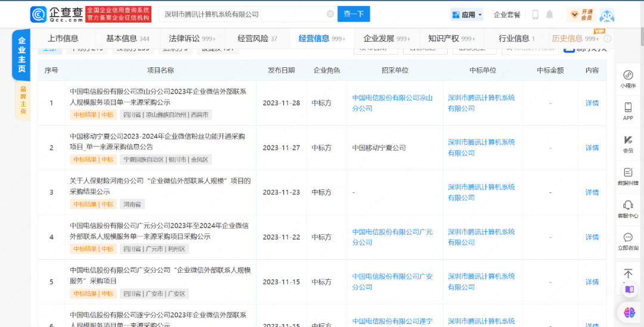Click the Qcc 企查查 logo

click(x=57, y=14)
